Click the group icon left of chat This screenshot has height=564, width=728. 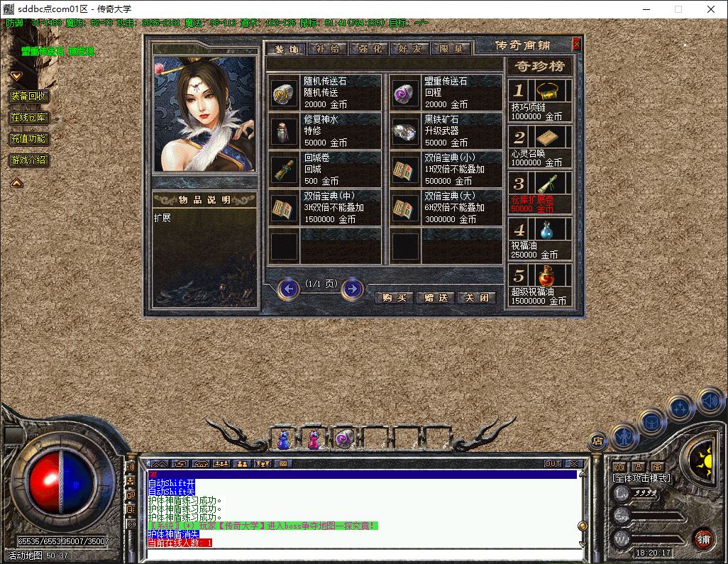point(131,482)
